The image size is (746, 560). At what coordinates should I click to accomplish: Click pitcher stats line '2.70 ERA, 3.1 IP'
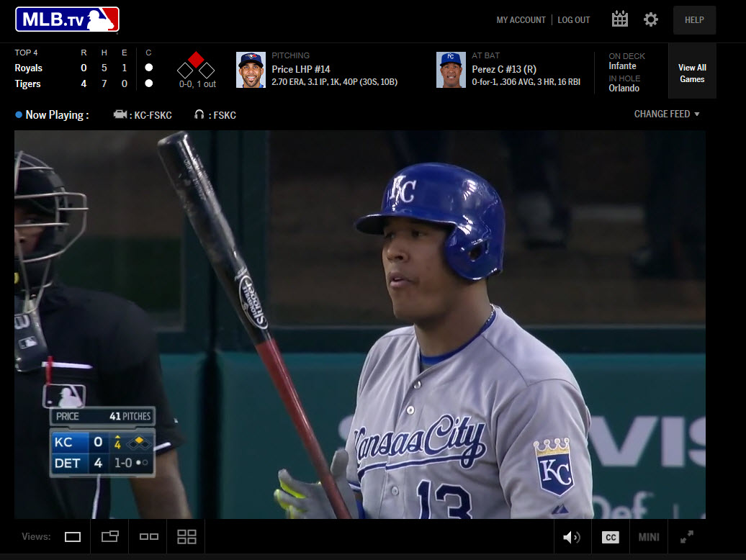pos(334,82)
